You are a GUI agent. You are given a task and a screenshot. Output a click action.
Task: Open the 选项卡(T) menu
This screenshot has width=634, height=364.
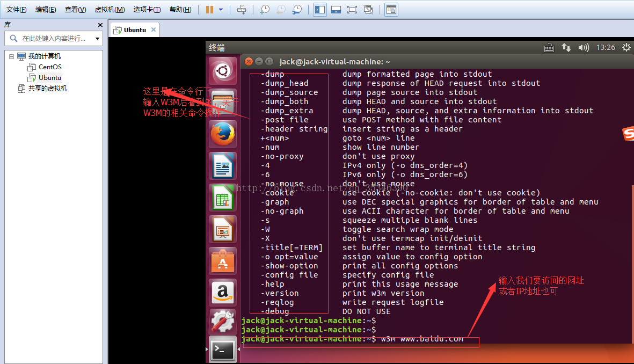(147, 10)
